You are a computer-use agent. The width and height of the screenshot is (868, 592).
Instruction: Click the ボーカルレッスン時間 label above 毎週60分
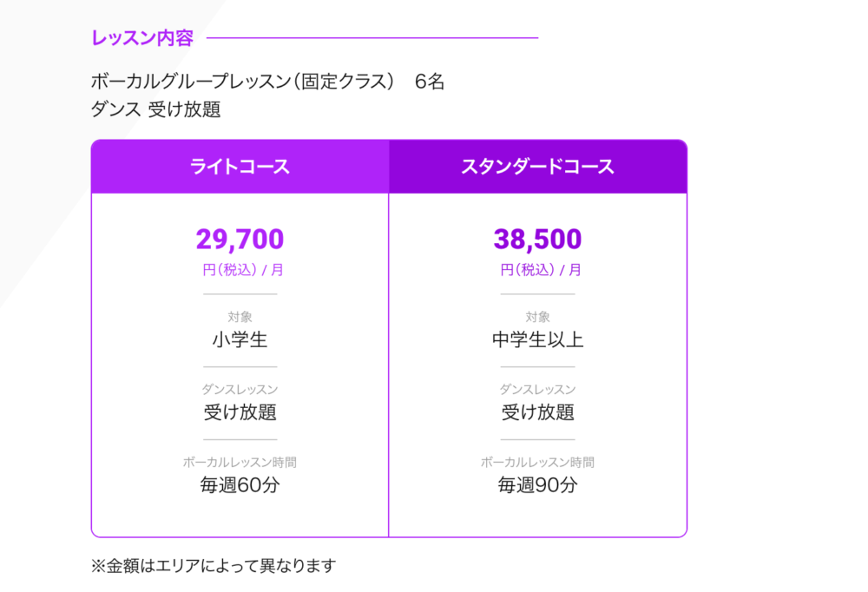click(240, 463)
